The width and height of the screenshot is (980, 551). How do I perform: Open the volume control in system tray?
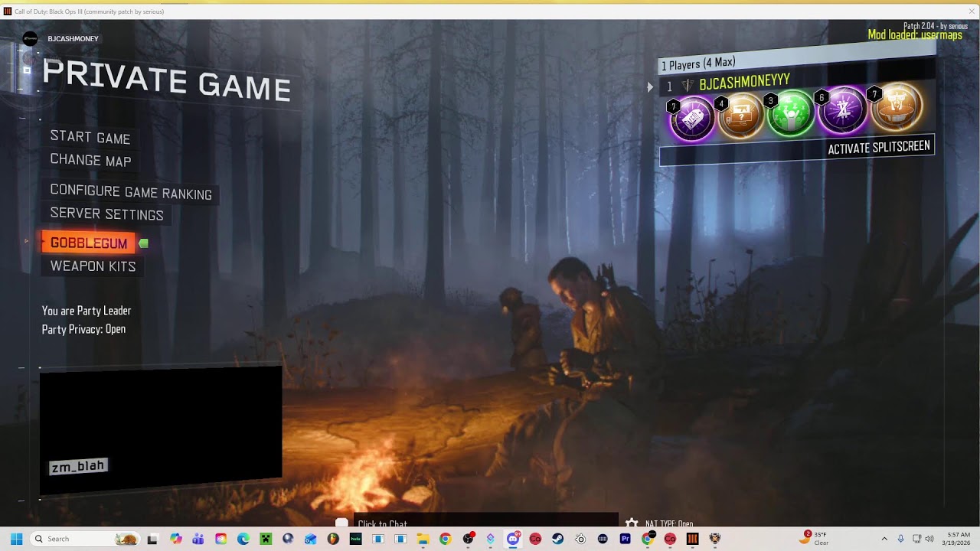click(x=929, y=539)
